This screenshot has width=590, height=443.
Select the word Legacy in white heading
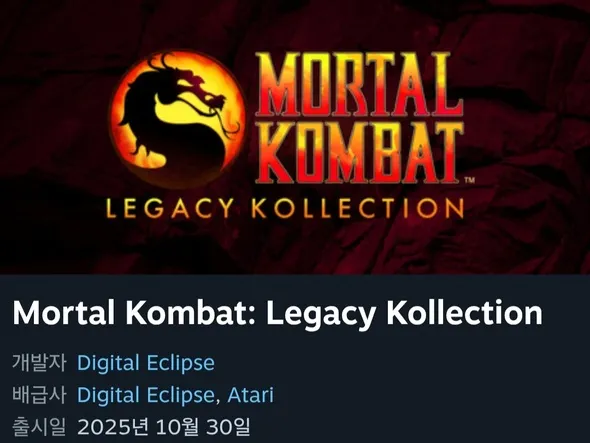(321, 315)
